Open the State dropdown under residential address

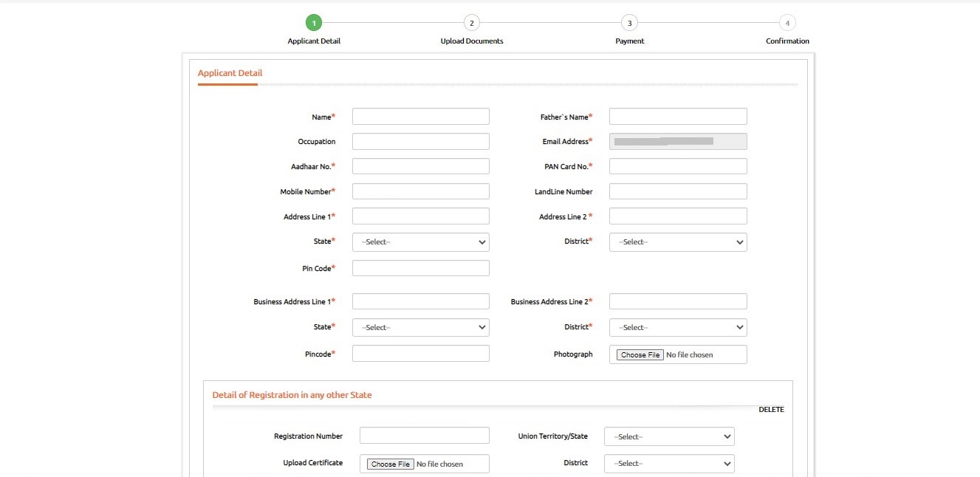[x=420, y=241]
